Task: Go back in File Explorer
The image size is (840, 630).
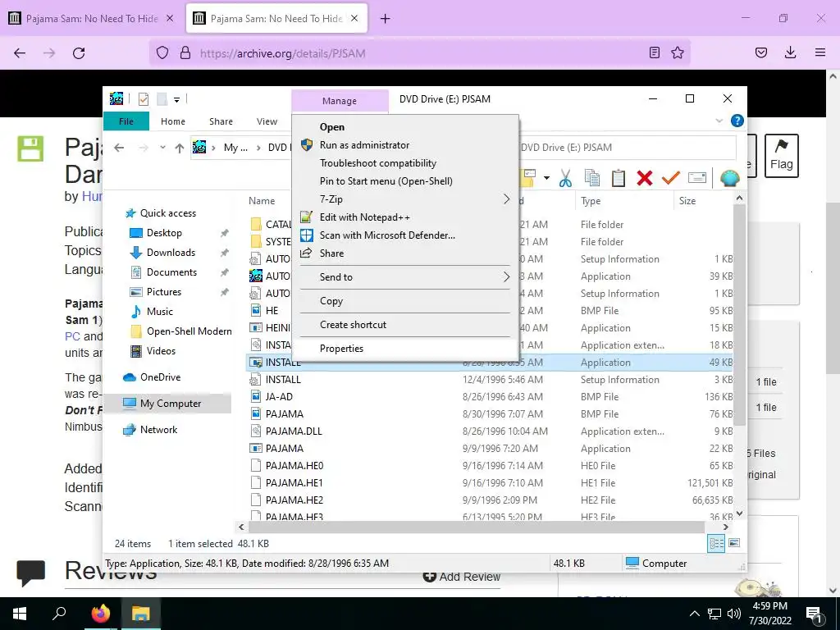Action: click(119, 148)
